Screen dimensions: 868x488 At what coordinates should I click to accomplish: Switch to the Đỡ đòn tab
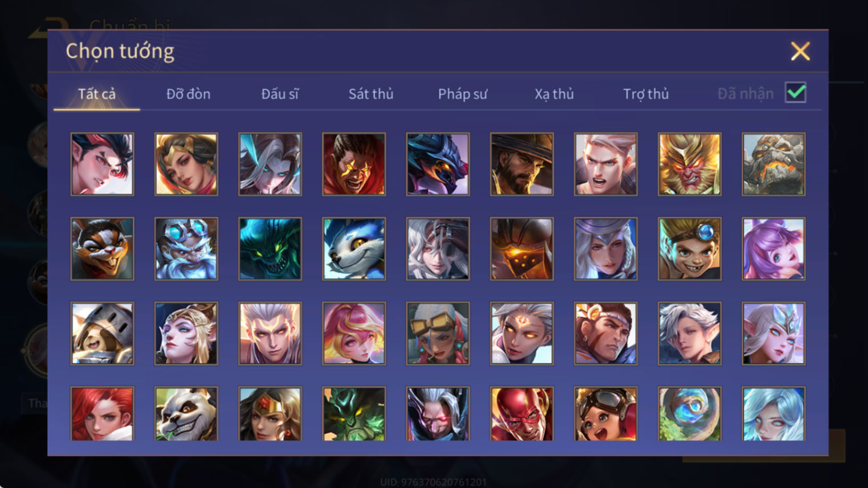tap(188, 94)
